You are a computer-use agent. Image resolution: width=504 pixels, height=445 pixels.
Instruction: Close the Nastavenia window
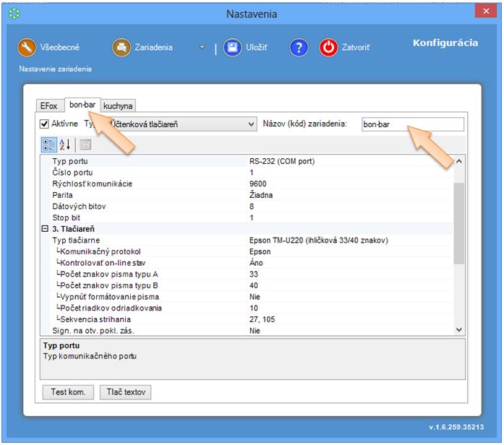pos(486,12)
